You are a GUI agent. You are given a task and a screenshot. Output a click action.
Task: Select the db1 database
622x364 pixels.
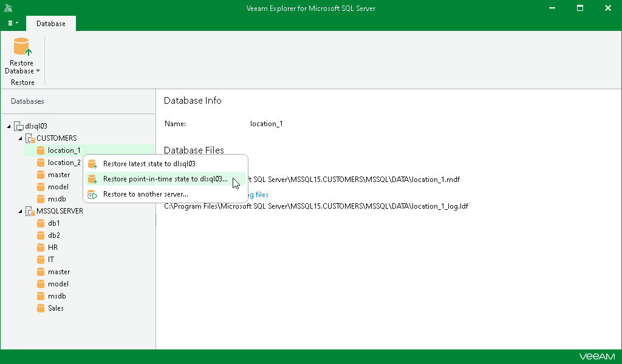[x=53, y=223]
